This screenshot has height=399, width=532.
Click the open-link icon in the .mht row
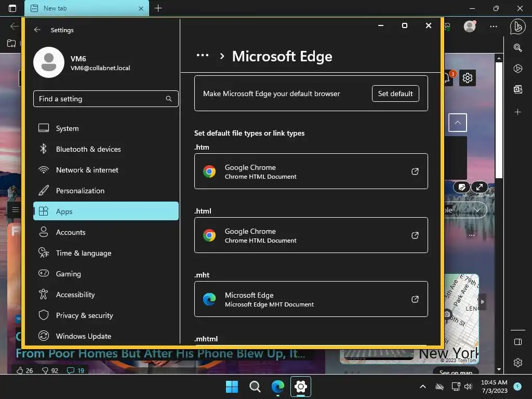[x=415, y=299]
